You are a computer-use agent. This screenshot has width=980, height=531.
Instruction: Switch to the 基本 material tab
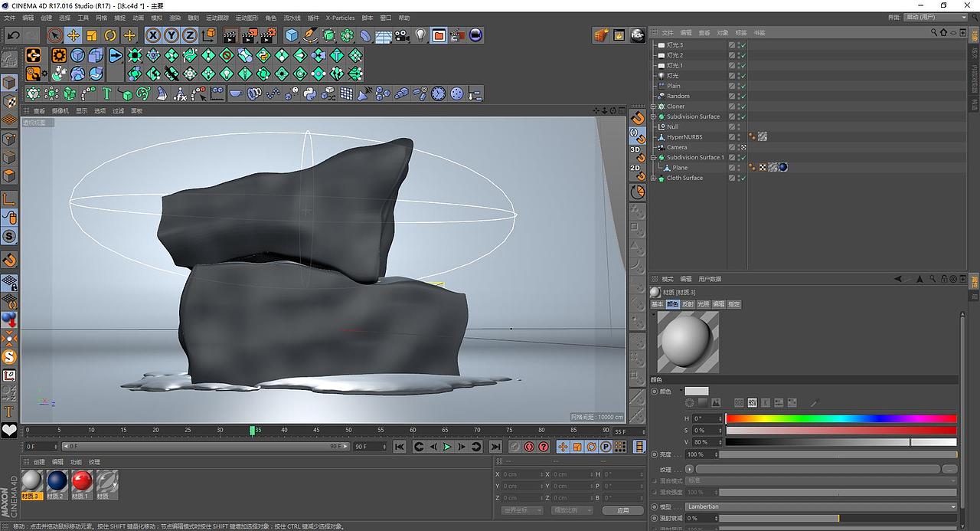(658, 304)
